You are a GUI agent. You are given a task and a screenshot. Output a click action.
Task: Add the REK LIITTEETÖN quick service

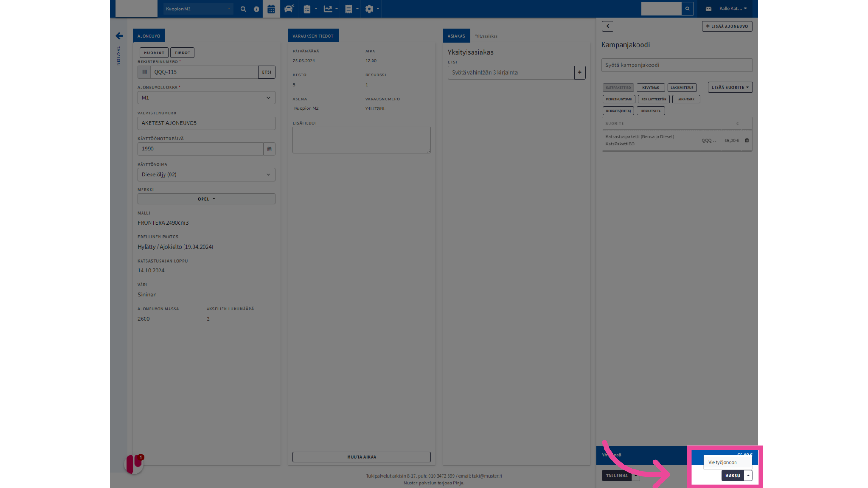[x=654, y=99]
